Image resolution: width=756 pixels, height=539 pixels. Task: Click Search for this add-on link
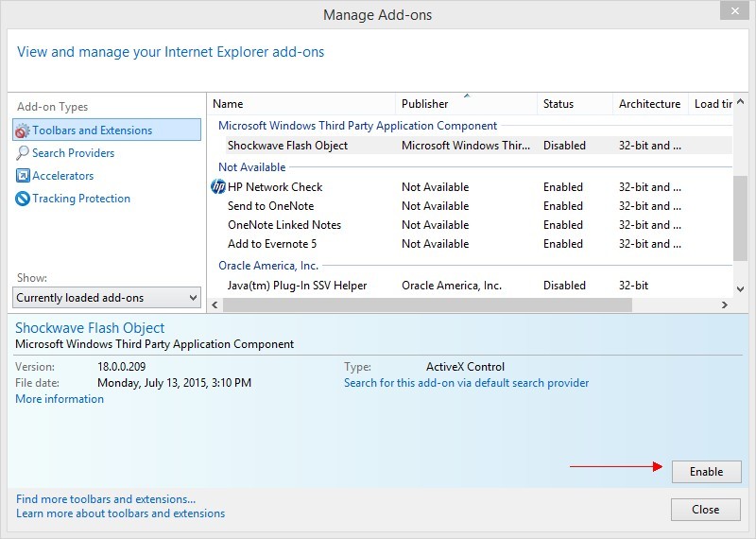tap(466, 383)
